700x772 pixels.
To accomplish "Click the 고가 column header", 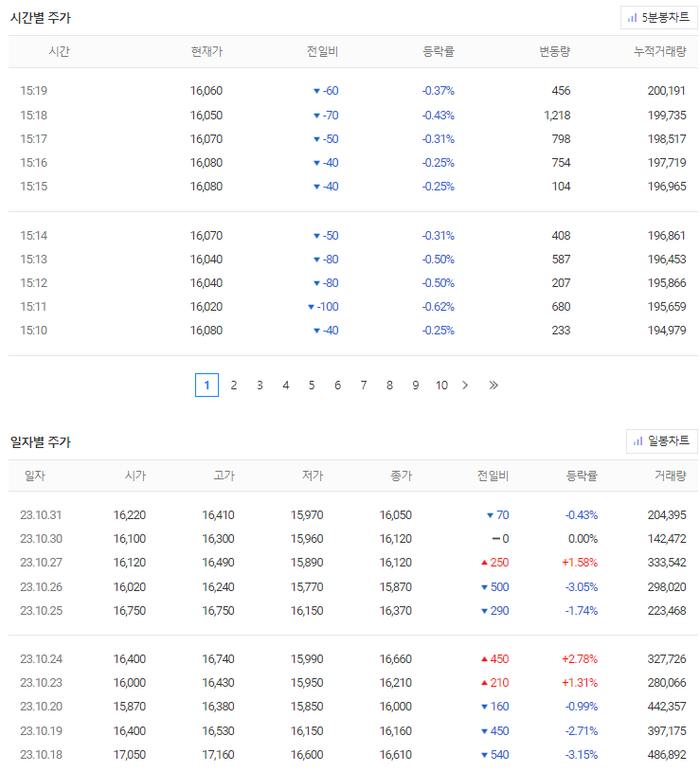I will [224, 476].
